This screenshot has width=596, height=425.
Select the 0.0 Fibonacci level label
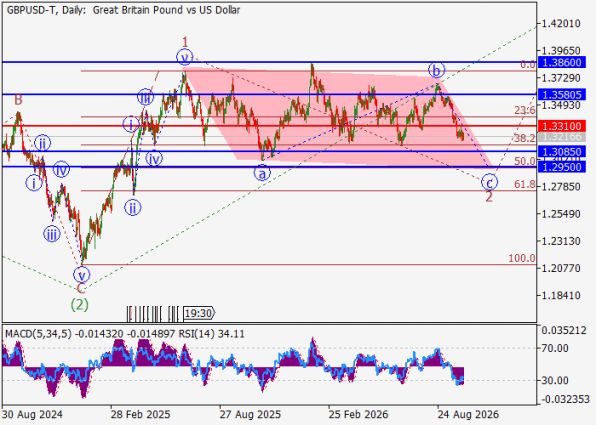(528, 64)
